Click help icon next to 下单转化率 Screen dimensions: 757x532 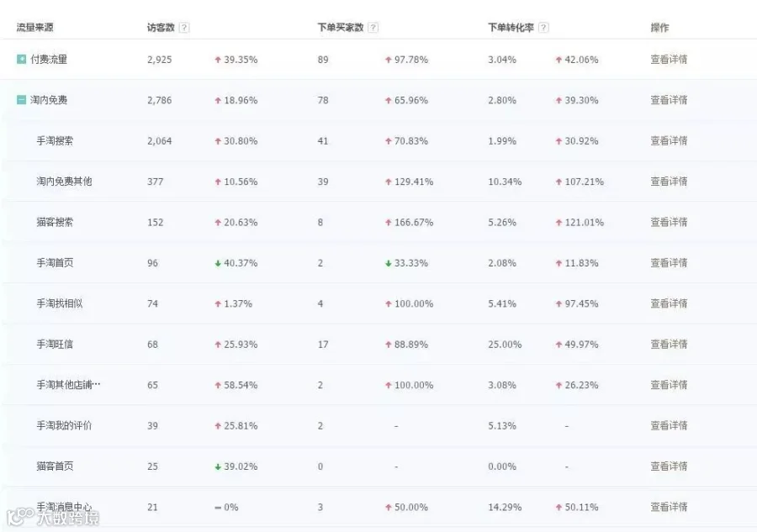[x=543, y=28]
